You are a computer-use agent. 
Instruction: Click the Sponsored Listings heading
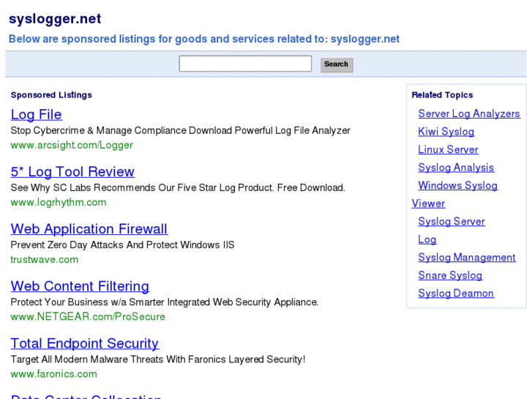(x=51, y=95)
